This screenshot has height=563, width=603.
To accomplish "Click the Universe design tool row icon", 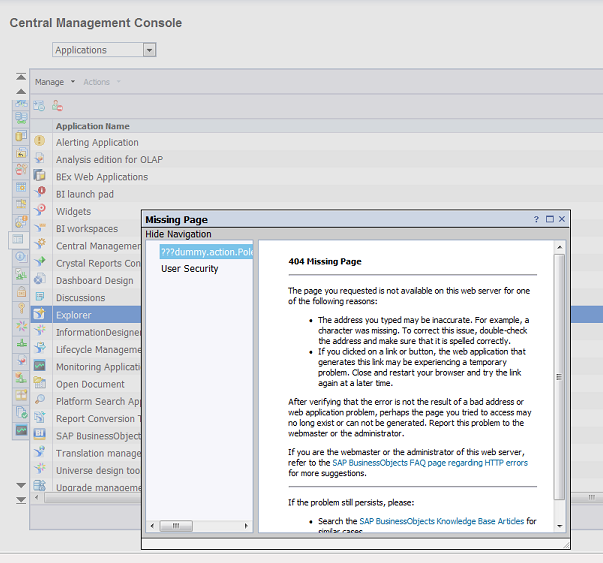I will pyautogui.click(x=40, y=469).
